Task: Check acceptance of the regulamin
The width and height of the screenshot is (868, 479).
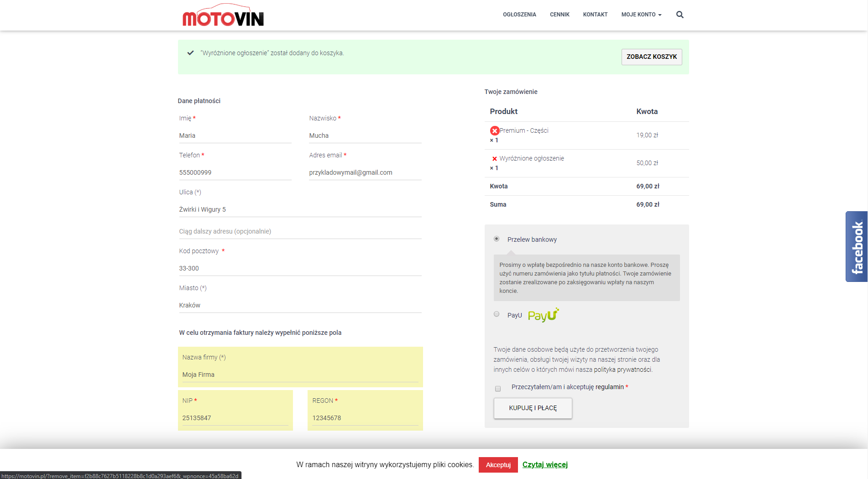Action: tap(497, 388)
